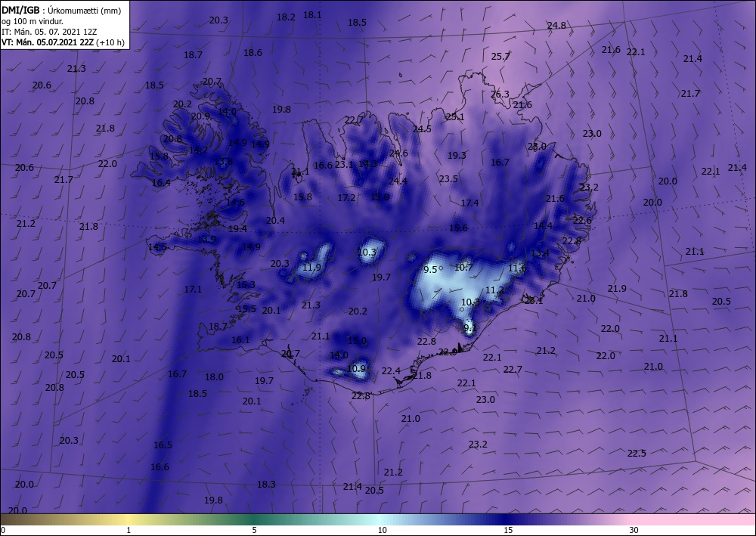Screen dimensions: 756x536
Task: Click the 25.1 value on the north coast
Action: (454, 116)
